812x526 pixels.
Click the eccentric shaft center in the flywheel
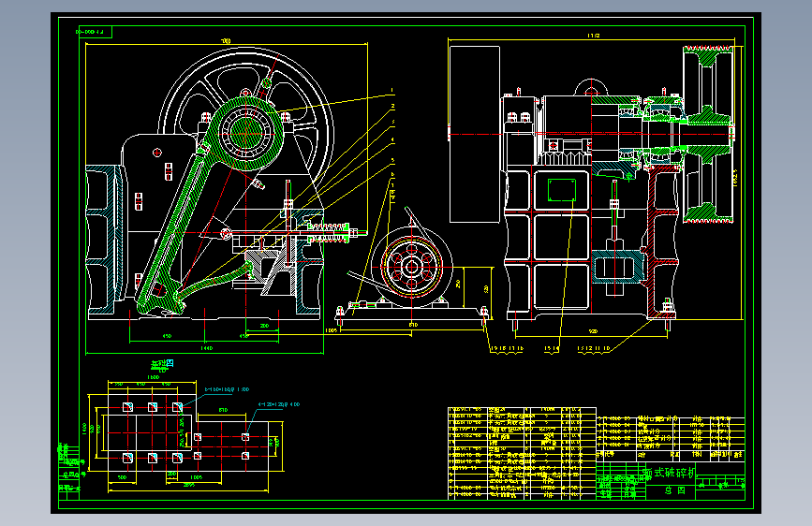(x=245, y=134)
